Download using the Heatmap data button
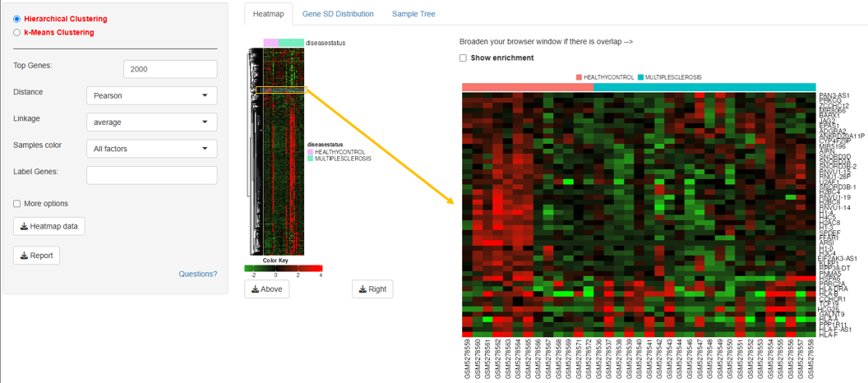The width and height of the screenshot is (868, 383). pyautogui.click(x=49, y=226)
